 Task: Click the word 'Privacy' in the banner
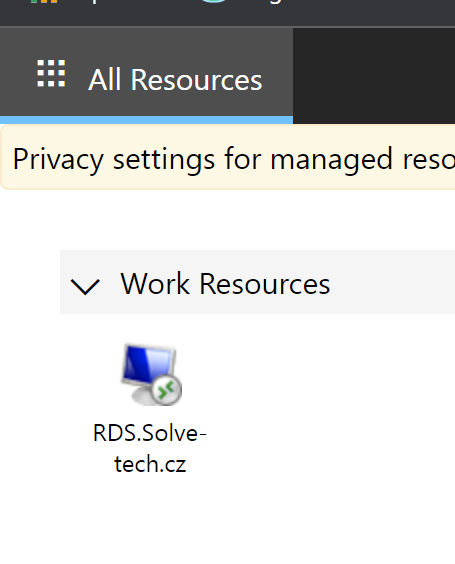tap(58, 159)
